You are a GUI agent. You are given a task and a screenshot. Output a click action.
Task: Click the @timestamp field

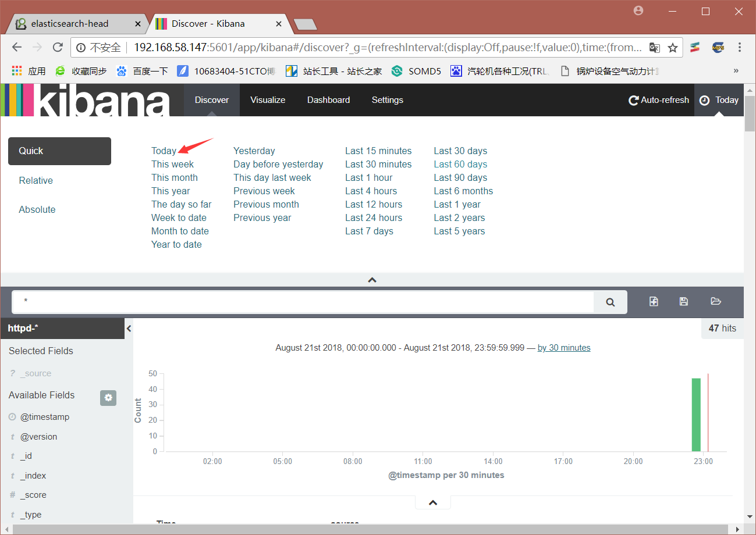point(45,418)
